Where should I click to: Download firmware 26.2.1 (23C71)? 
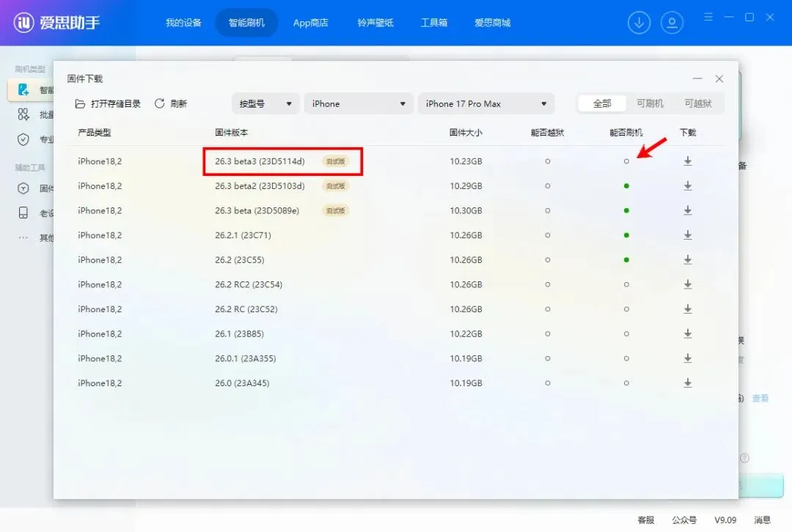687,235
